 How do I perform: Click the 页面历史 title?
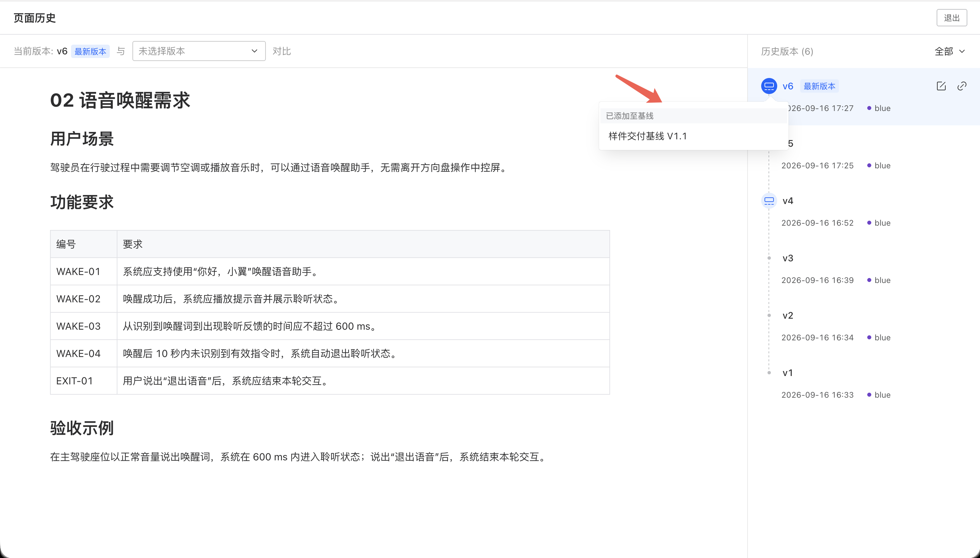pyautogui.click(x=34, y=18)
